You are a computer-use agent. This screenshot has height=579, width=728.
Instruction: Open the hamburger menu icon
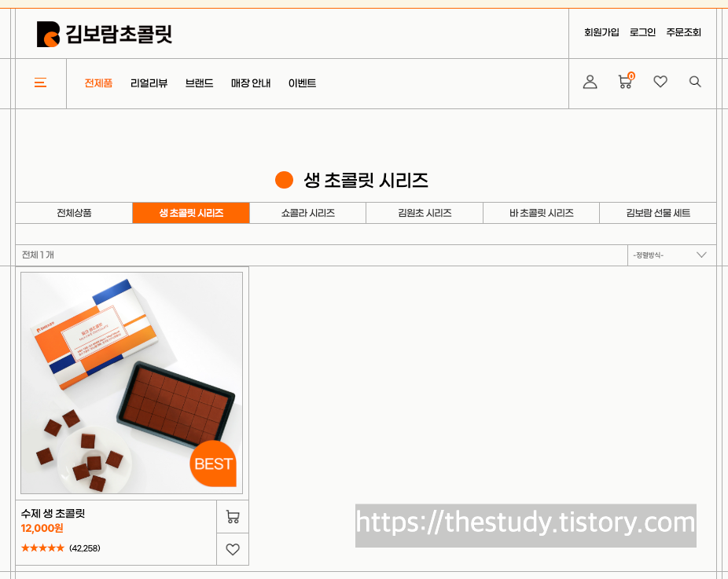pos(40,82)
